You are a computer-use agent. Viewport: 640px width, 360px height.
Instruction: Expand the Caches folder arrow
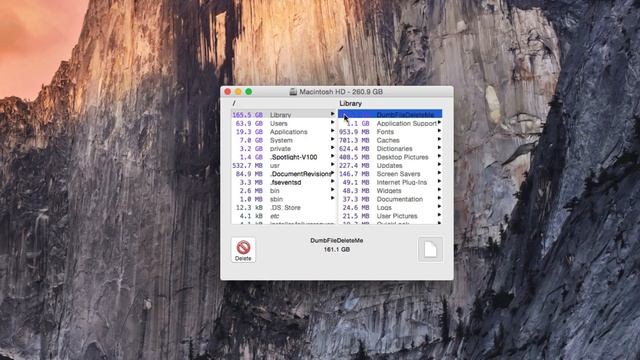click(439, 139)
